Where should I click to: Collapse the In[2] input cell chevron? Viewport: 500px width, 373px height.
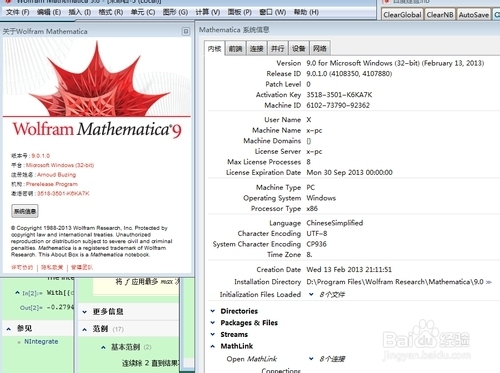click(x=17, y=293)
